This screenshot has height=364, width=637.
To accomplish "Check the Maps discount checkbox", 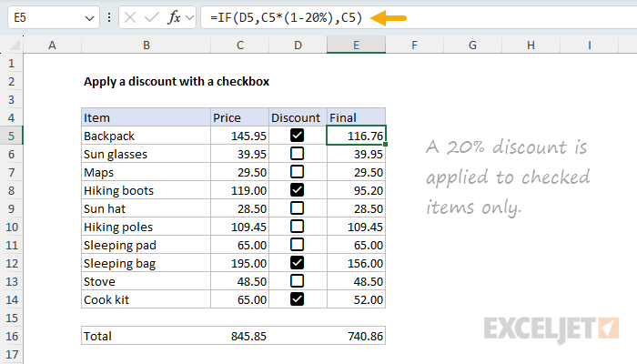I will tap(297, 172).
